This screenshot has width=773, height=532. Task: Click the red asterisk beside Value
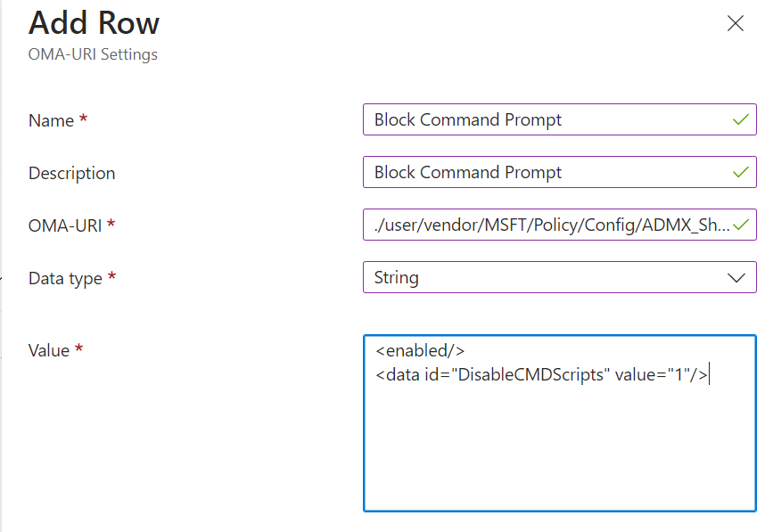tap(79, 349)
